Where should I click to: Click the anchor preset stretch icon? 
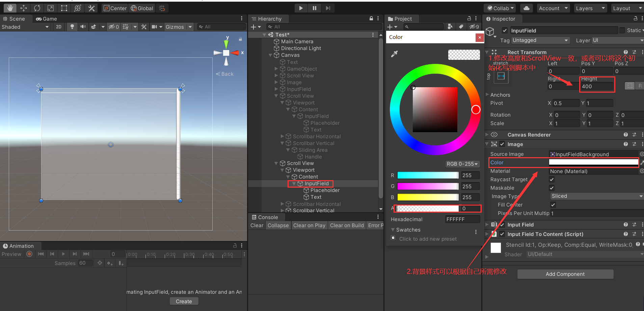point(501,76)
